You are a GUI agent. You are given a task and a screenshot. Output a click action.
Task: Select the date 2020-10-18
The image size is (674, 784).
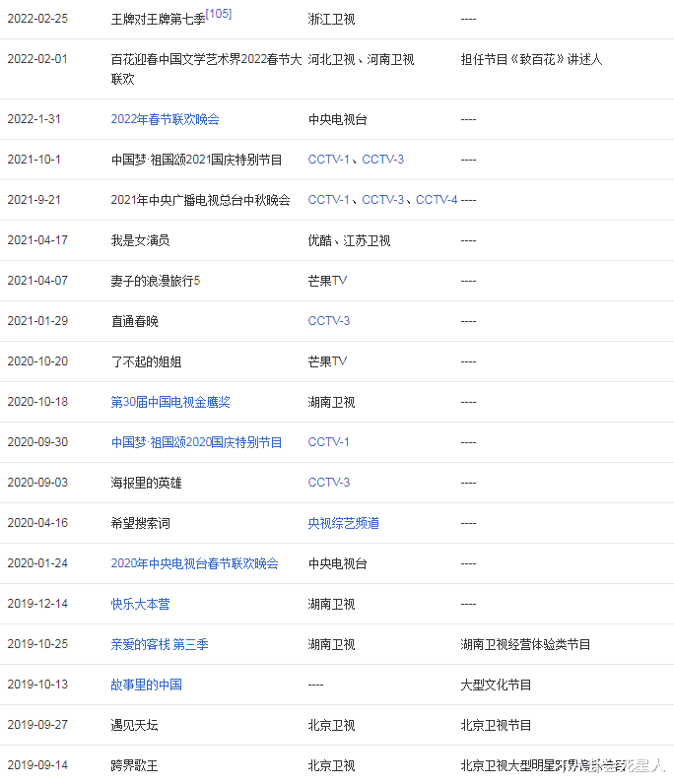point(37,402)
